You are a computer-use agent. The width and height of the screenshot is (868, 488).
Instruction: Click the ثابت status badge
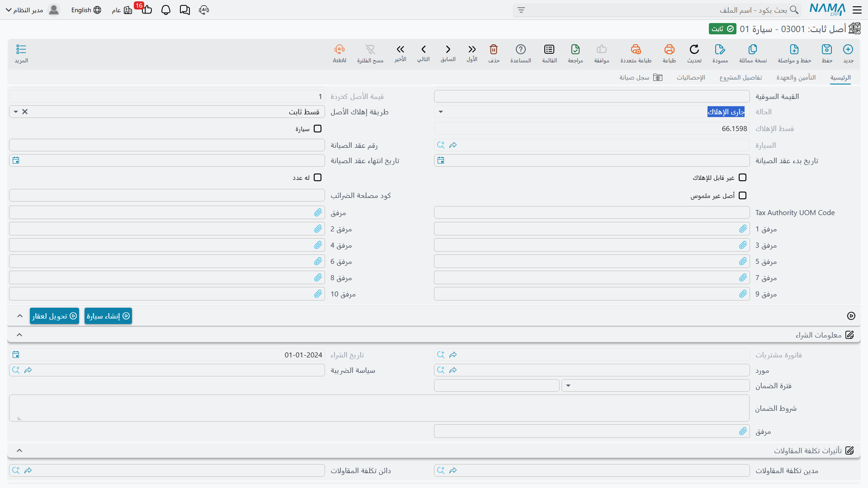click(723, 29)
